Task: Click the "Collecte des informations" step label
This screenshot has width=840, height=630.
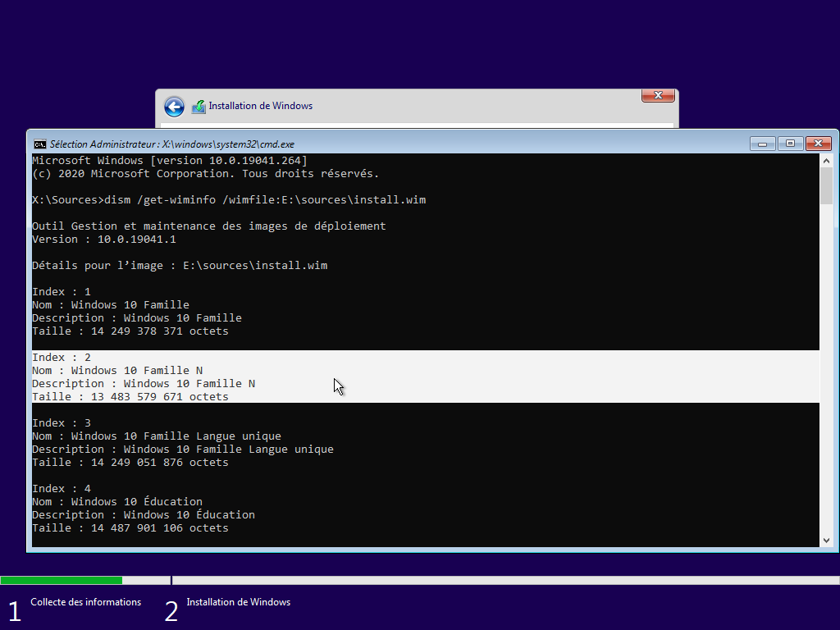Action: point(85,602)
